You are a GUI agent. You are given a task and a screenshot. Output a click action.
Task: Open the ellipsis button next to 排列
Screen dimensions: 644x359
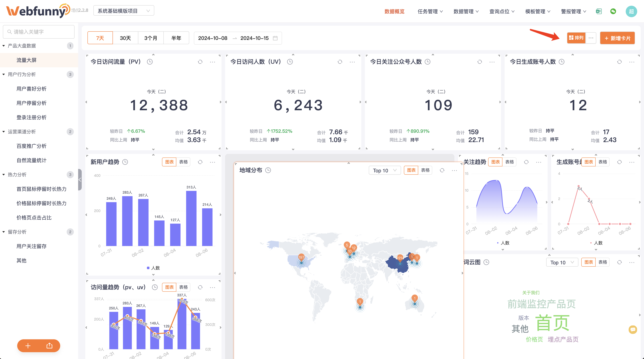point(591,38)
